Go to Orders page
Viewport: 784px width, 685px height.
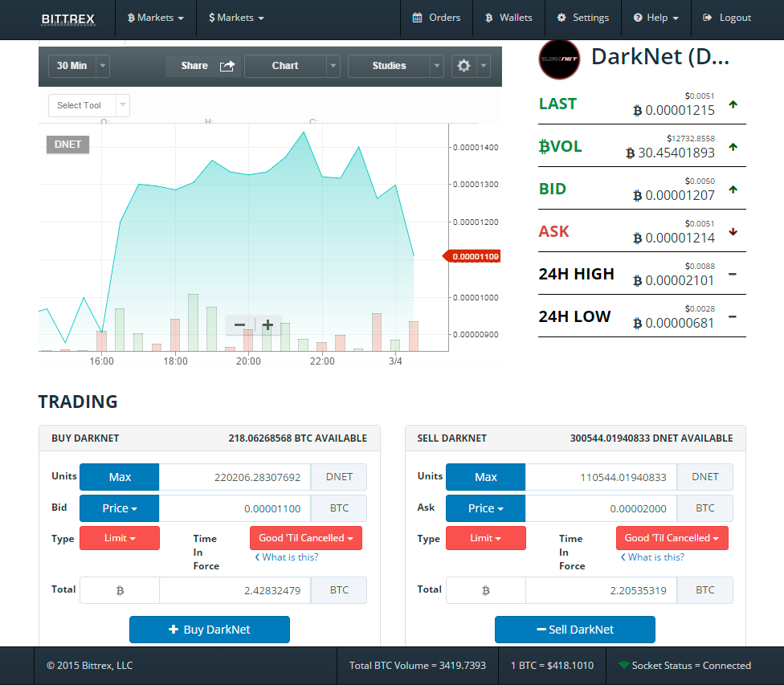click(436, 18)
